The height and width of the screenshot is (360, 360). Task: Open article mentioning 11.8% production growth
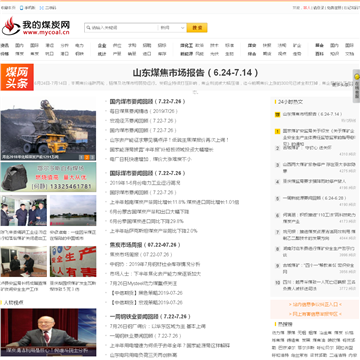174,202
